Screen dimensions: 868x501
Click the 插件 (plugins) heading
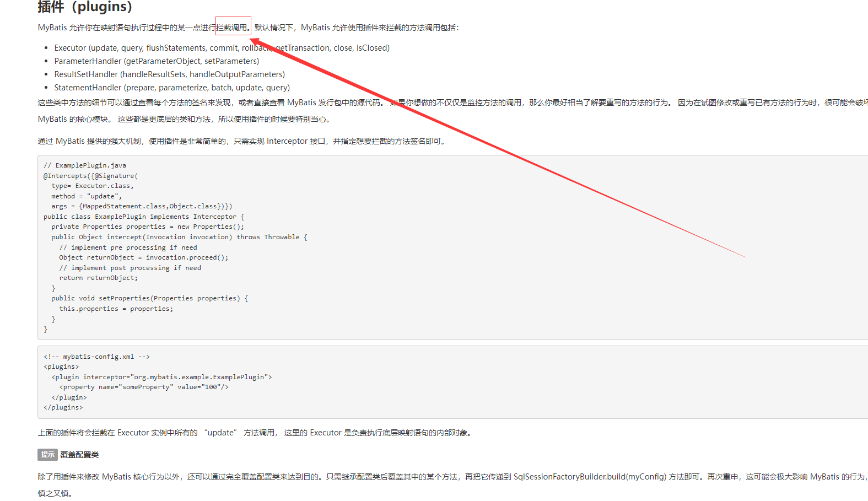85,7
